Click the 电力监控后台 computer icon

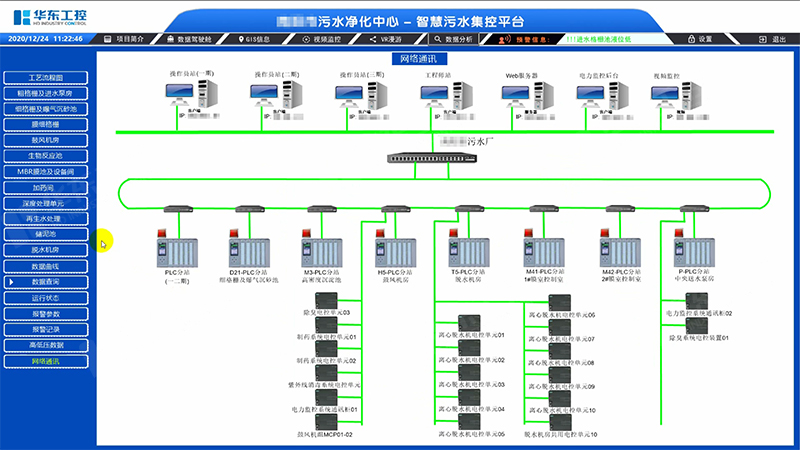click(x=599, y=100)
